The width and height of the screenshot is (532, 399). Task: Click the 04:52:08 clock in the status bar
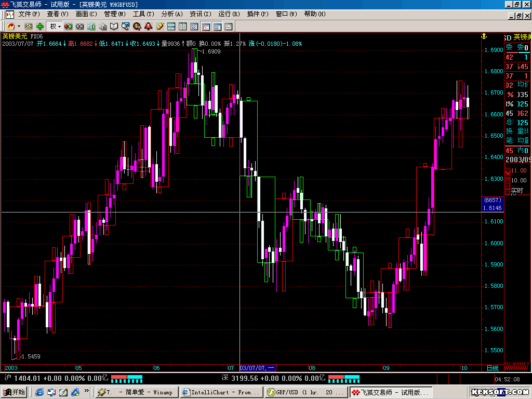point(507,379)
